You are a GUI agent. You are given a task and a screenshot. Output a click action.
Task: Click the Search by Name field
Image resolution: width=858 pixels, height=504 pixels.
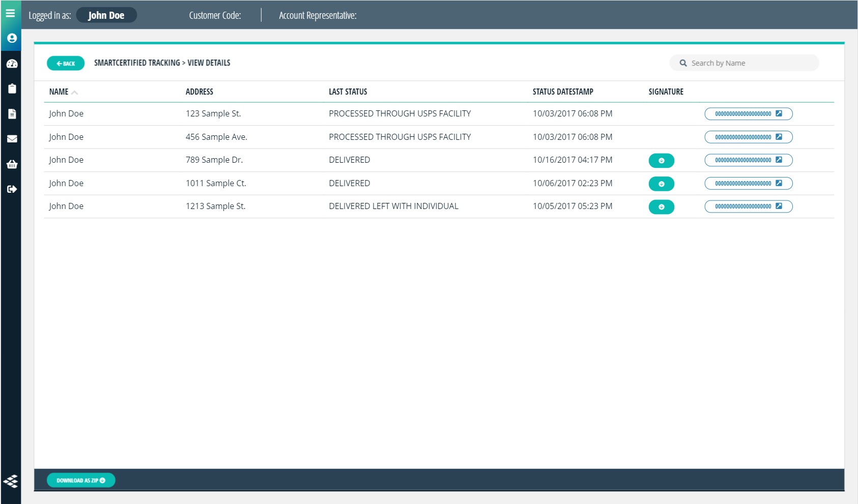744,63
